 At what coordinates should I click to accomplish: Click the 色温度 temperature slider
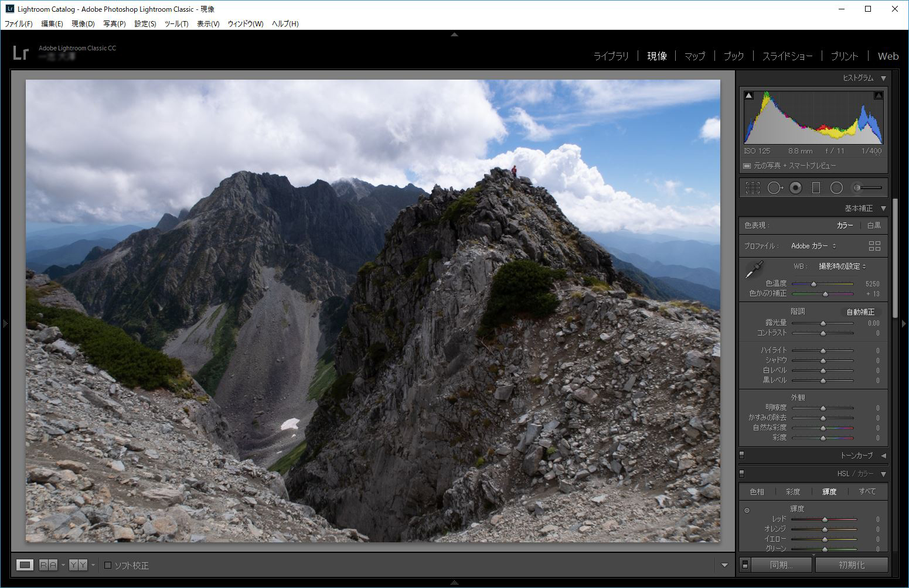pos(822,283)
